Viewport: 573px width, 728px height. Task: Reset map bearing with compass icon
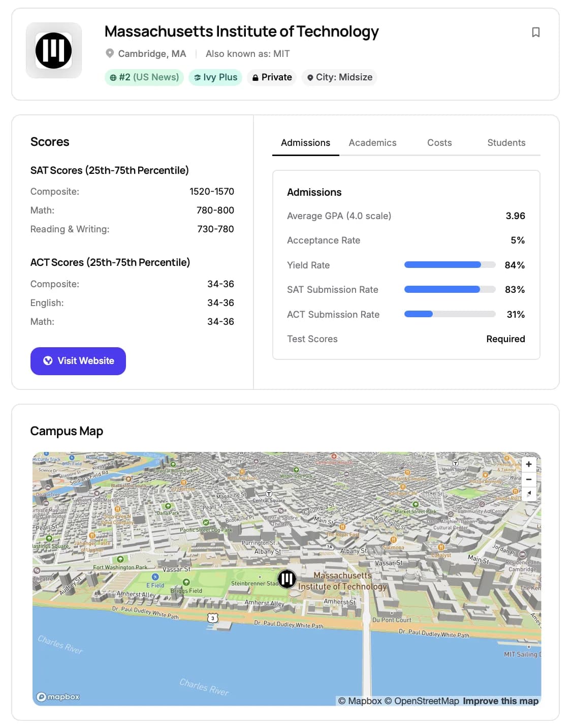[x=529, y=494]
